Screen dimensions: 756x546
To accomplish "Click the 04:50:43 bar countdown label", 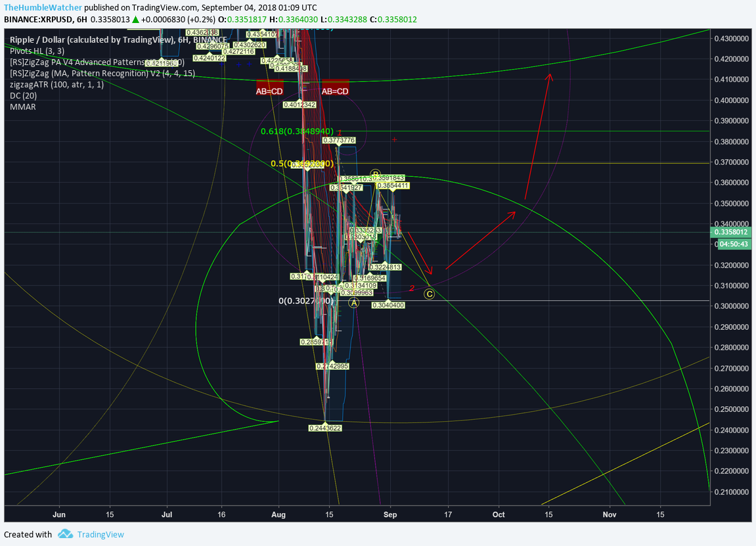I will point(734,244).
